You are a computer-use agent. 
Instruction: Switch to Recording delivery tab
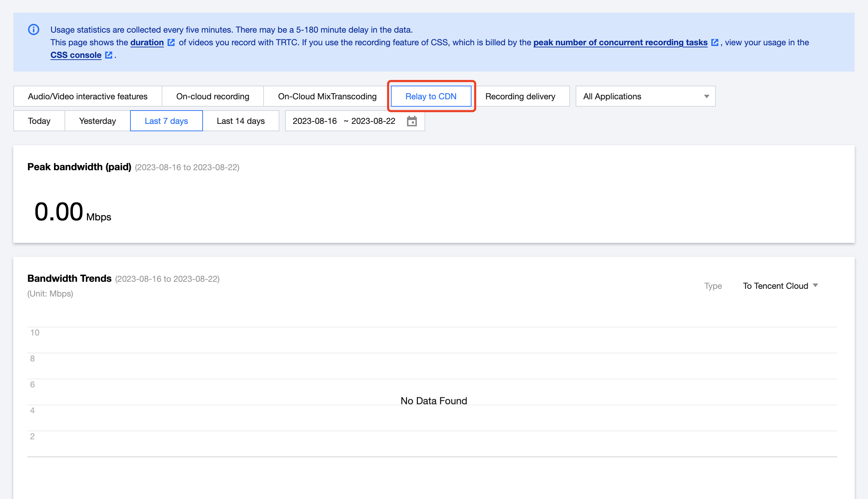pos(520,97)
